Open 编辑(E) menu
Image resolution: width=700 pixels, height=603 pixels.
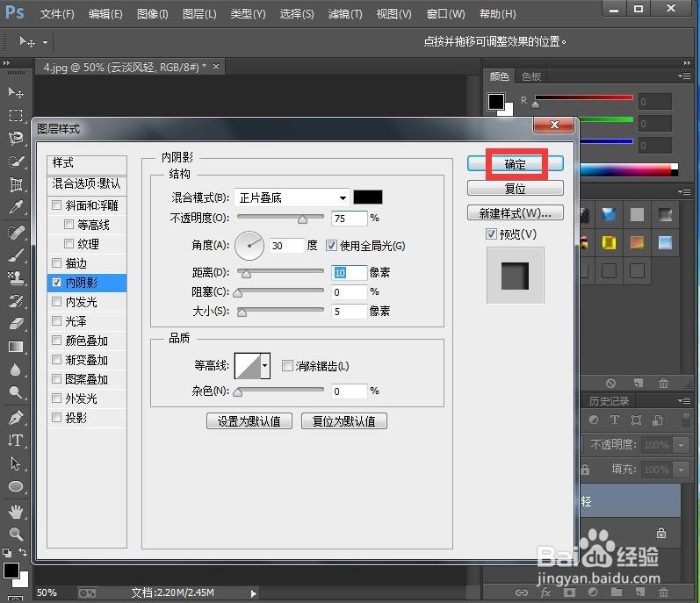tap(105, 14)
